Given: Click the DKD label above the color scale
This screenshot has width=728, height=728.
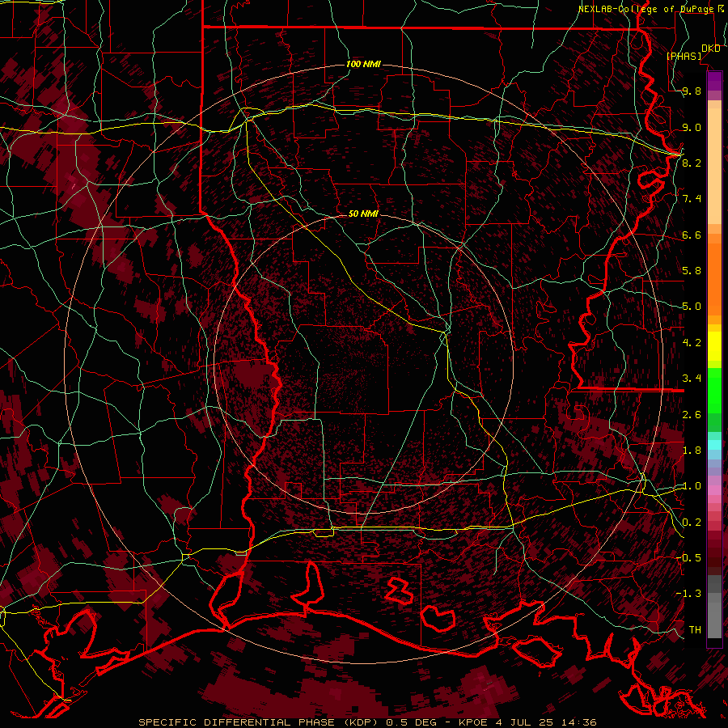Looking at the screenshot, I should (x=710, y=49).
